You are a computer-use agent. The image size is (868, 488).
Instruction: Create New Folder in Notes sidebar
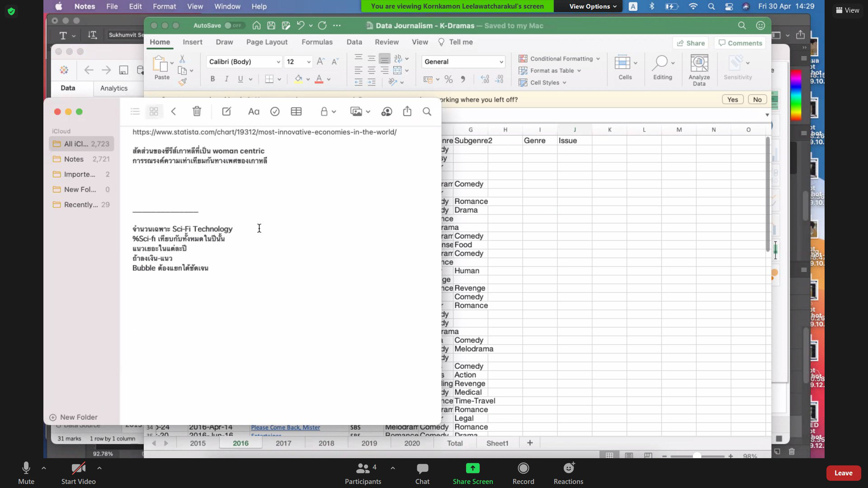[x=73, y=418]
